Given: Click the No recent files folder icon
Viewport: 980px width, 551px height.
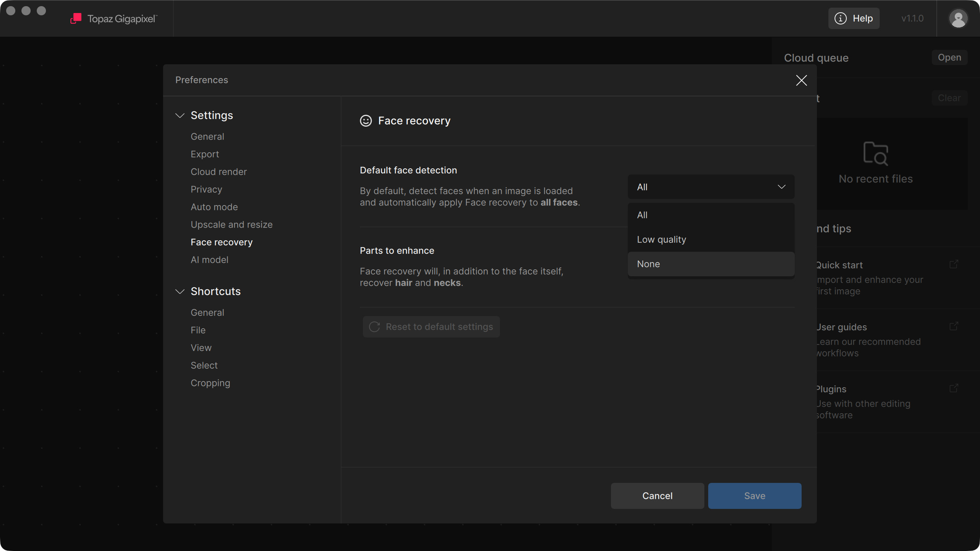Looking at the screenshot, I should click(875, 153).
